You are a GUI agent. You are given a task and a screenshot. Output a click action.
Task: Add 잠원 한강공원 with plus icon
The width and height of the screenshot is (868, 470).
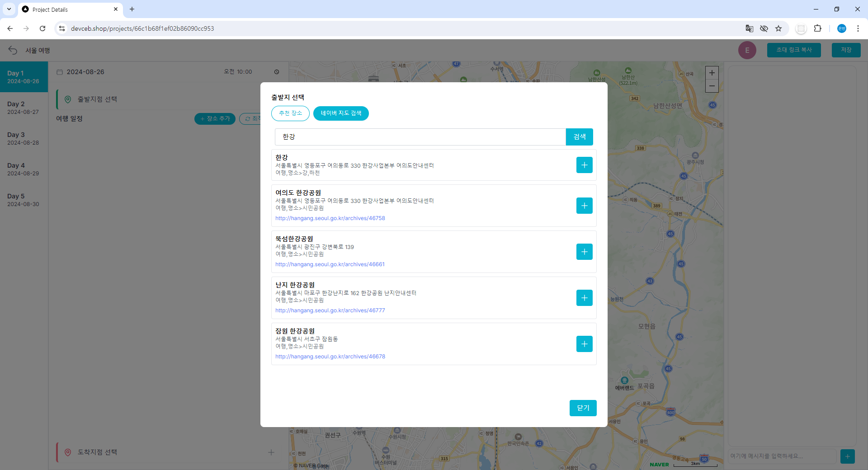tap(584, 344)
